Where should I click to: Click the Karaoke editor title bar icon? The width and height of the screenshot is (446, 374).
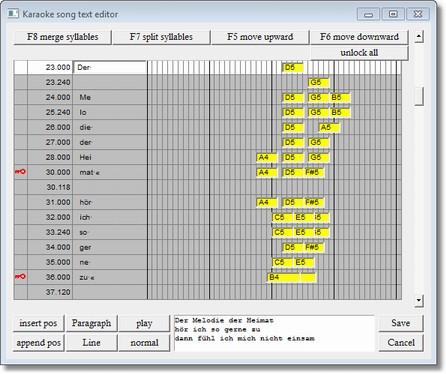click(x=13, y=14)
